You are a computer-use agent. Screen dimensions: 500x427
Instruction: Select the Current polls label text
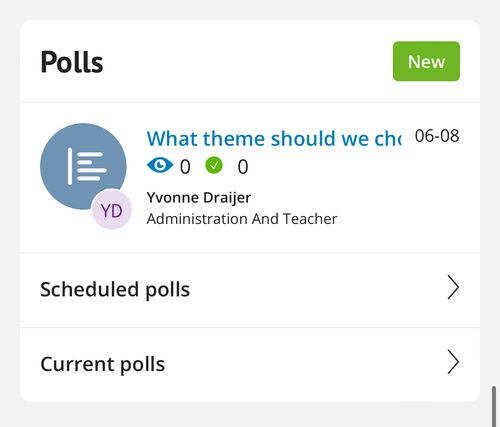tap(103, 364)
